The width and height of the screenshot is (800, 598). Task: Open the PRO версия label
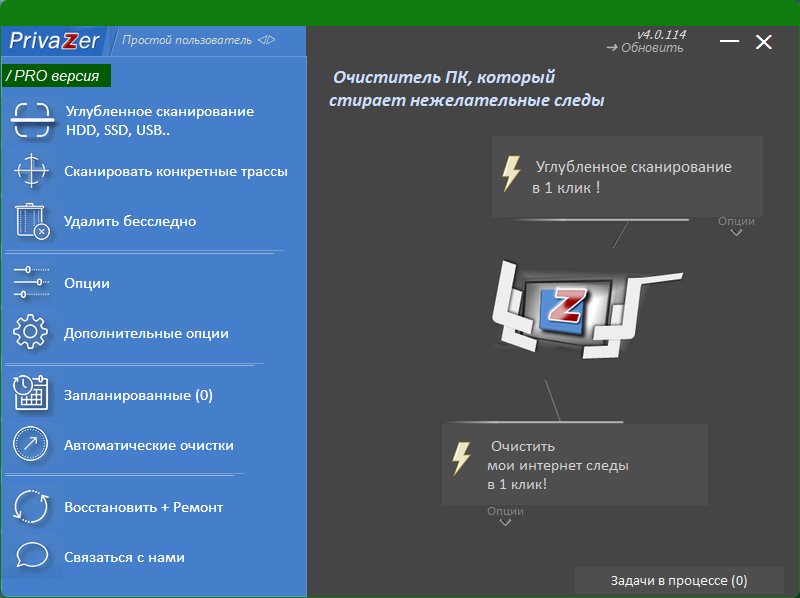tap(57, 76)
